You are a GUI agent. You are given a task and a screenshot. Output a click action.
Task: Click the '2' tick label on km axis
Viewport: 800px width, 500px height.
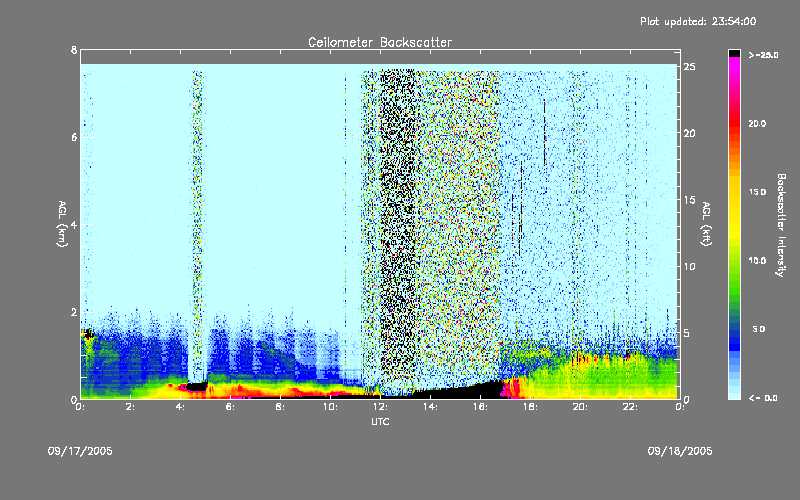pyautogui.click(x=74, y=312)
